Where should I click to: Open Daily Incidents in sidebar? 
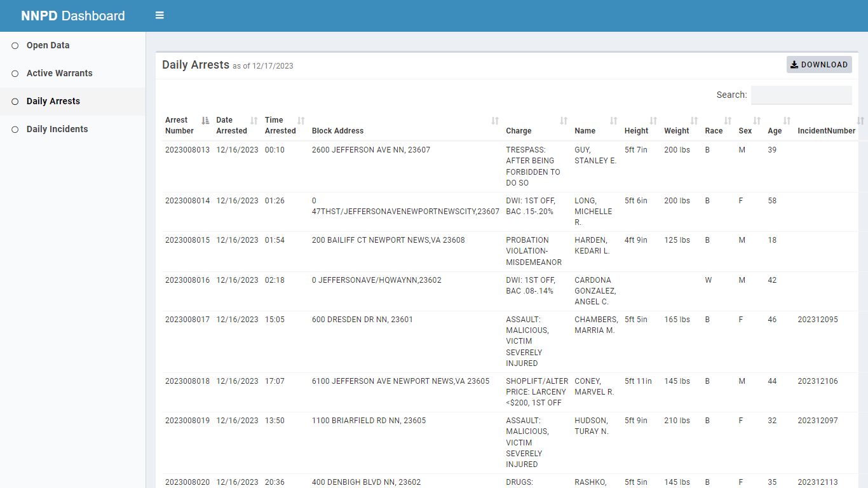(72, 130)
